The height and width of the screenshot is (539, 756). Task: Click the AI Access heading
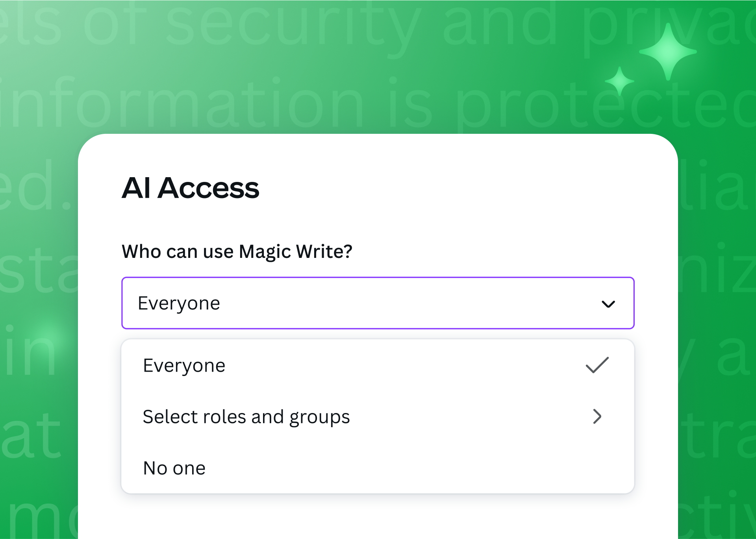coord(191,188)
